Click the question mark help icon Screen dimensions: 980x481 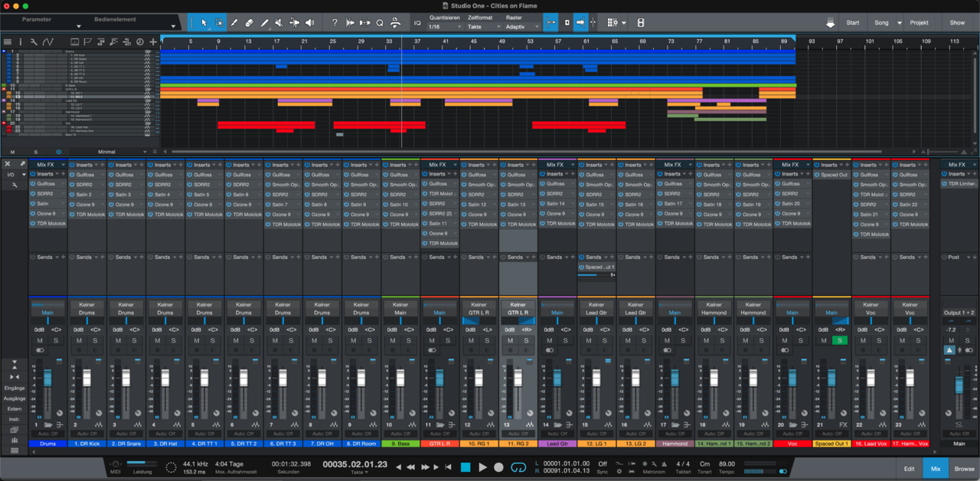click(335, 23)
